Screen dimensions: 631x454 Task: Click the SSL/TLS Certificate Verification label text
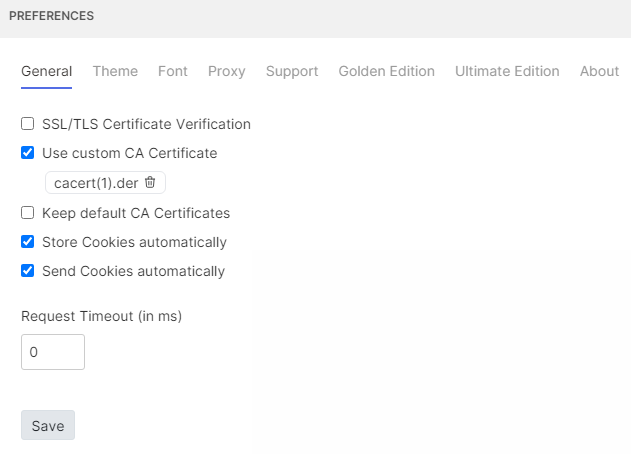pos(146,125)
